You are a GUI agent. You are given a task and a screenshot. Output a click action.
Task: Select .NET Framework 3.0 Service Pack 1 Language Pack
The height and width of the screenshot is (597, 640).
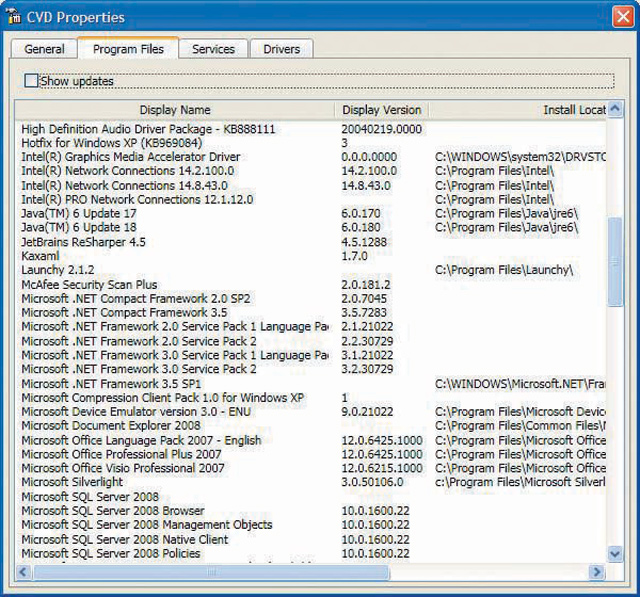point(175,355)
